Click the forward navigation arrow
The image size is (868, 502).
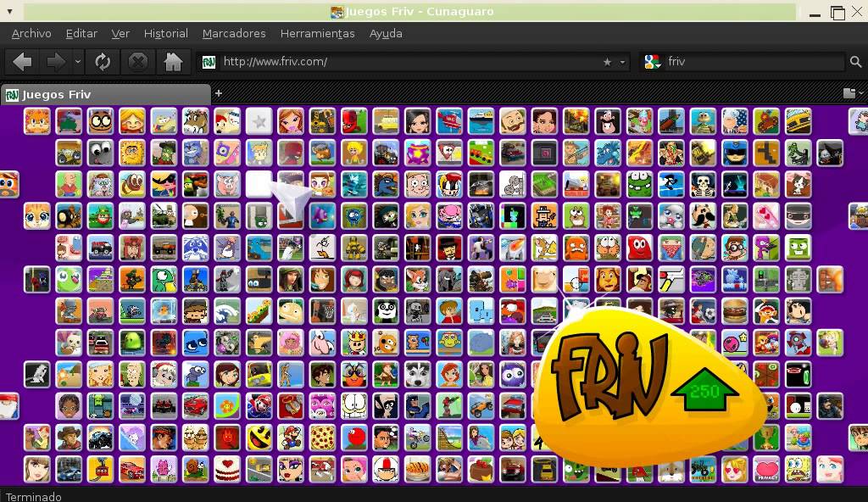click(x=55, y=62)
